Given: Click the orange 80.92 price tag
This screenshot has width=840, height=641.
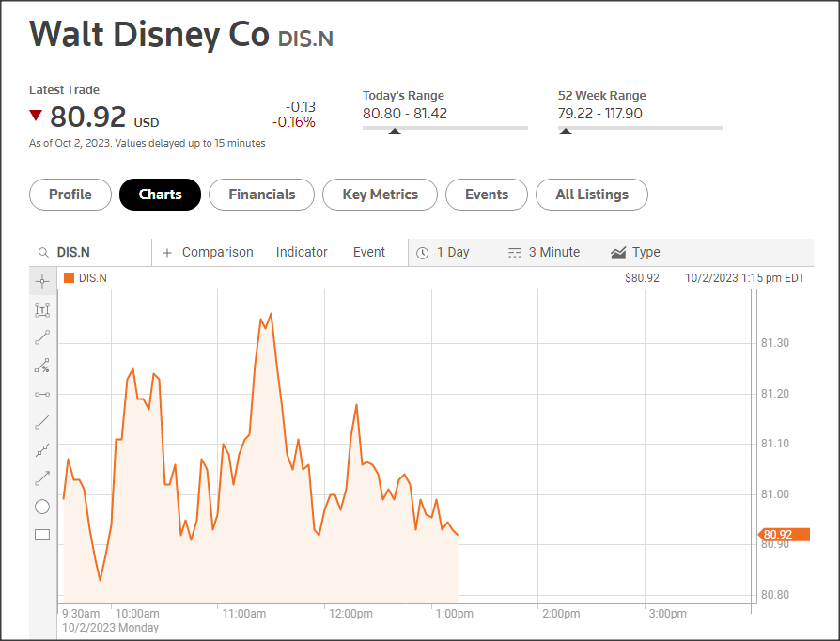Looking at the screenshot, I should point(784,535).
